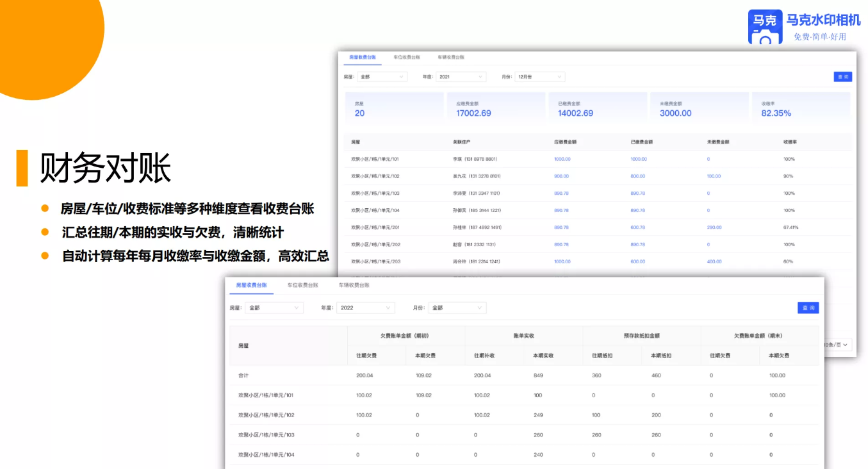This screenshot has width=868, height=469.
Task: Open 已缴费 890.78 link for room 104
Action: point(637,210)
